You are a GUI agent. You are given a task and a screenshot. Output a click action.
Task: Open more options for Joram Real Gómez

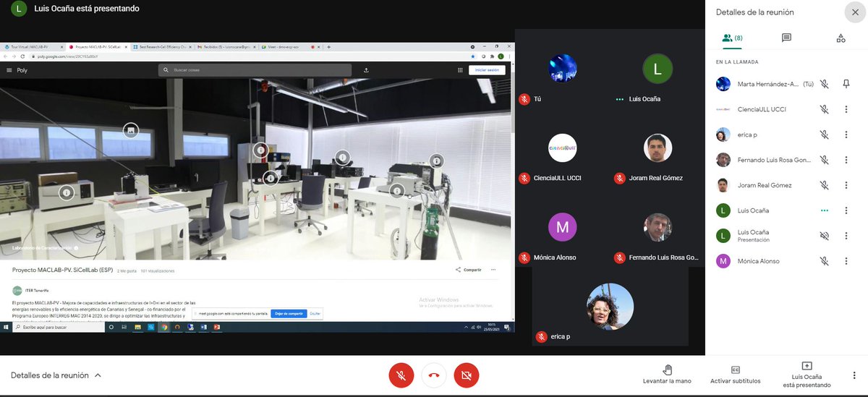[846, 185]
